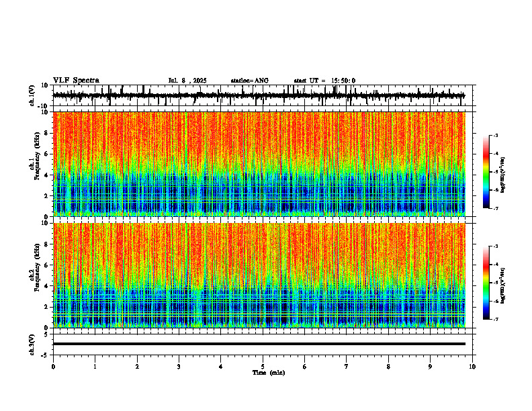Click the time-axis tick label "3"
The height and width of the screenshot is (411, 532).
click(x=179, y=367)
